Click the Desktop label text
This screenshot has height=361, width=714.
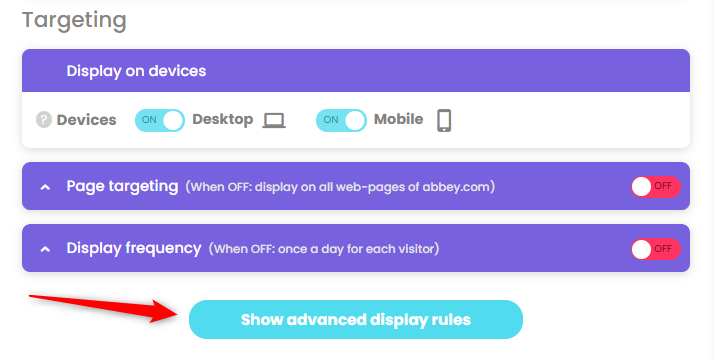click(x=223, y=119)
